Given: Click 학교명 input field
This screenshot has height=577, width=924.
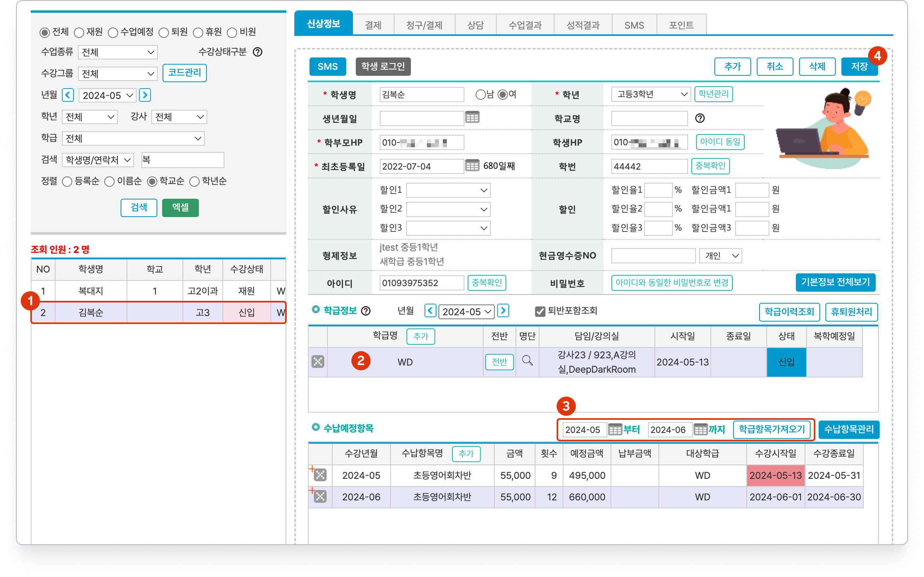Looking at the screenshot, I should pos(649,119).
